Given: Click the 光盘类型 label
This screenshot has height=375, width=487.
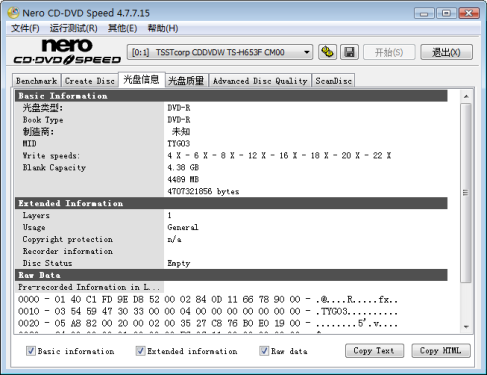Looking at the screenshot, I should click(42, 108).
